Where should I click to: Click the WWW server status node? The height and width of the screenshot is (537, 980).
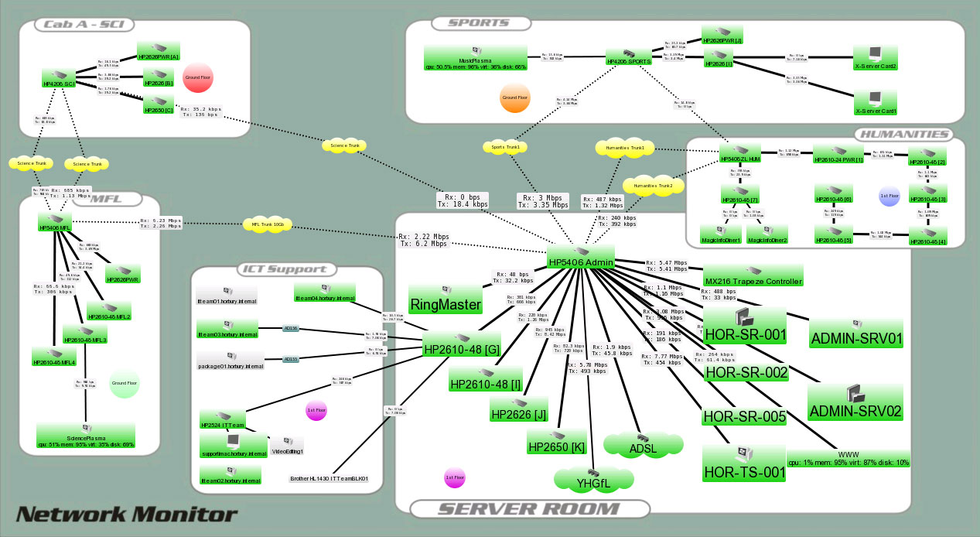849,458
